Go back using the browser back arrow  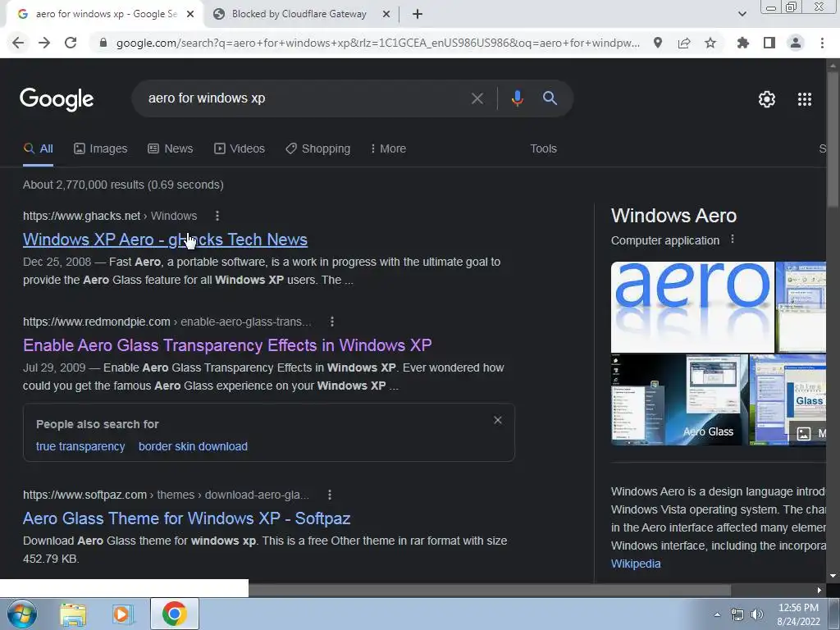coord(18,43)
